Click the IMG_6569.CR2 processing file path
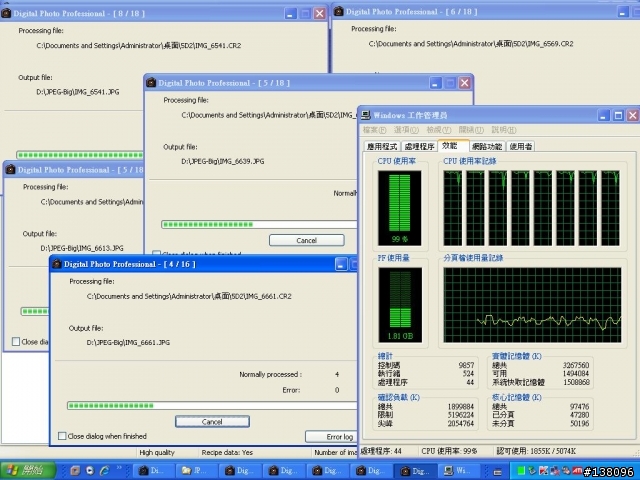This screenshot has width=640, height=480. (x=471, y=44)
